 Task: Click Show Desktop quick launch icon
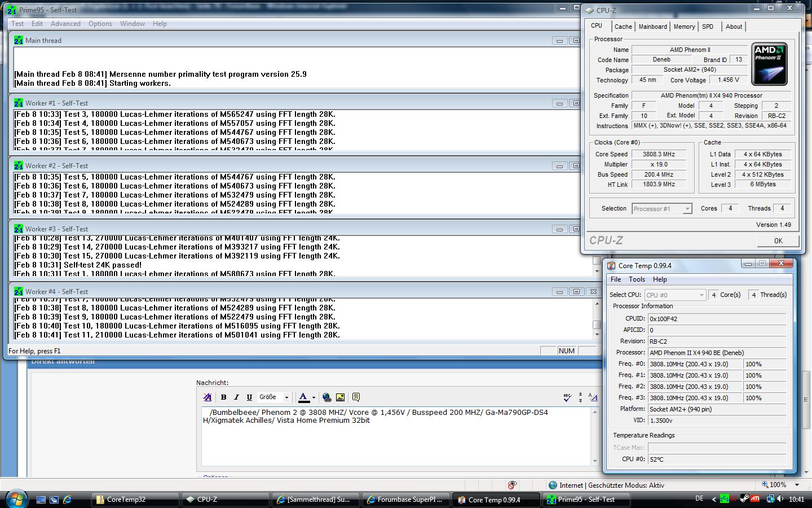pyautogui.click(x=41, y=500)
